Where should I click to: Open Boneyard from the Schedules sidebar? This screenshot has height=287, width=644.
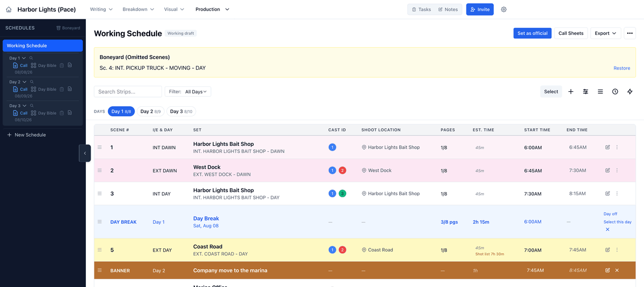pyautogui.click(x=68, y=28)
